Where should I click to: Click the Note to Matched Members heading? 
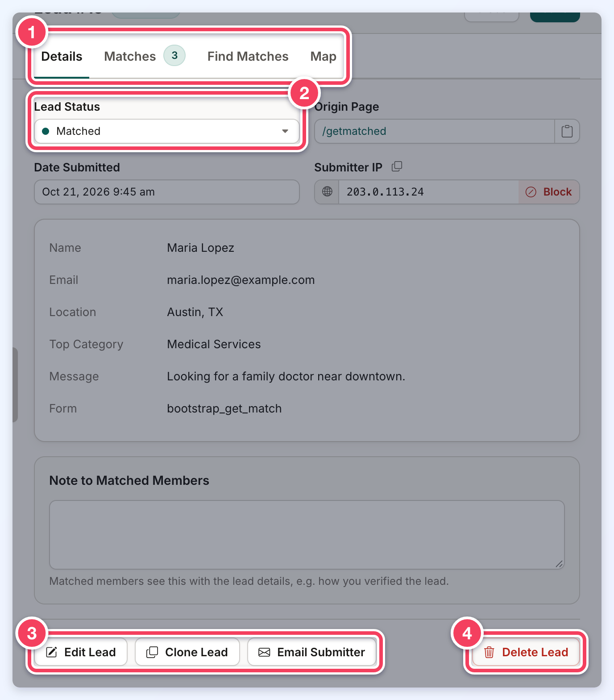129,480
